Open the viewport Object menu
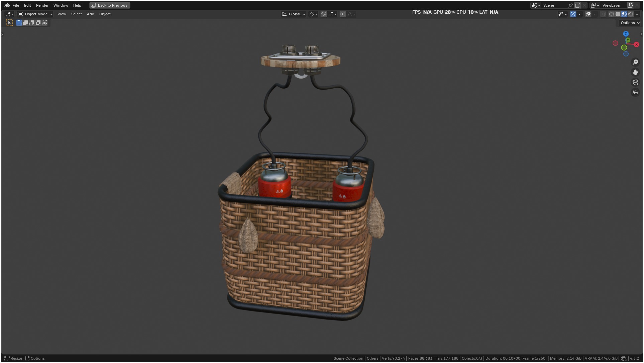The image size is (644, 363). click(x=105, y=14)
